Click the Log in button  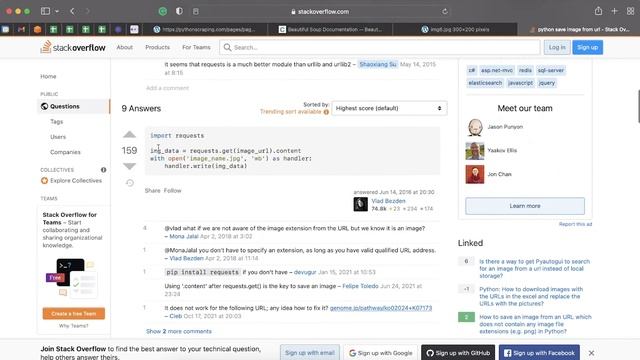pos(557,47)
